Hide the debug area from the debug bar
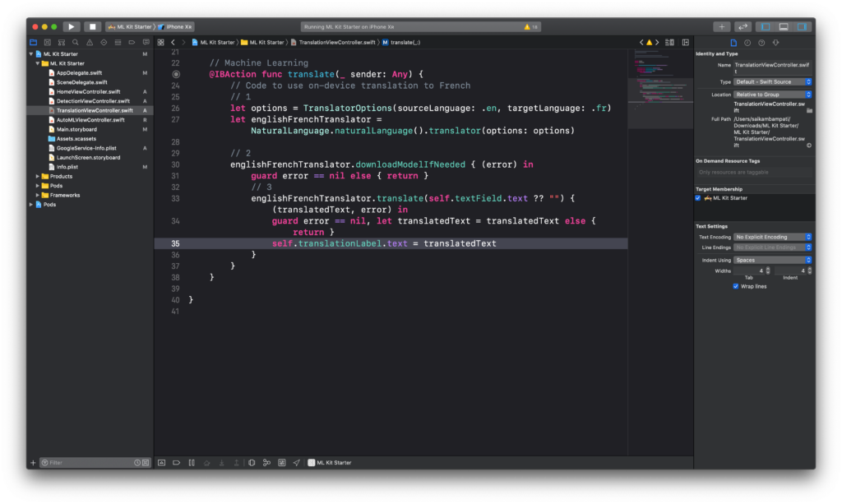The width and height of the screenshot is (842, 504). (161, 463)
